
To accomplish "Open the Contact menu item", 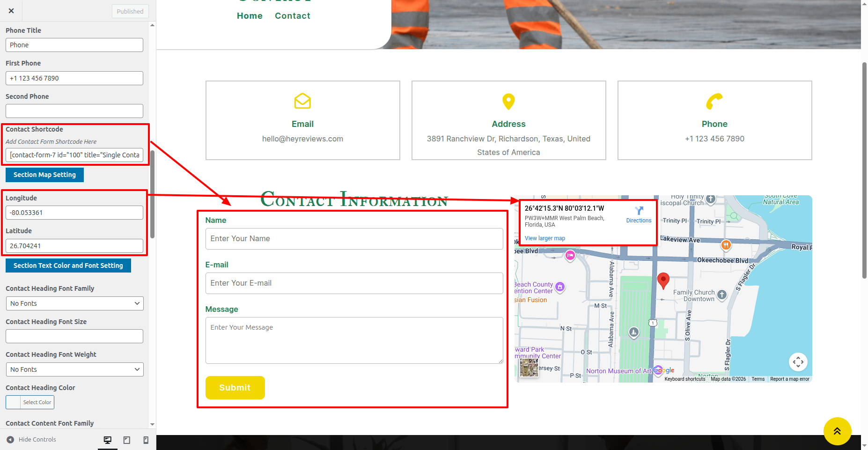I will pyautogui.click(x=292, y=16).
